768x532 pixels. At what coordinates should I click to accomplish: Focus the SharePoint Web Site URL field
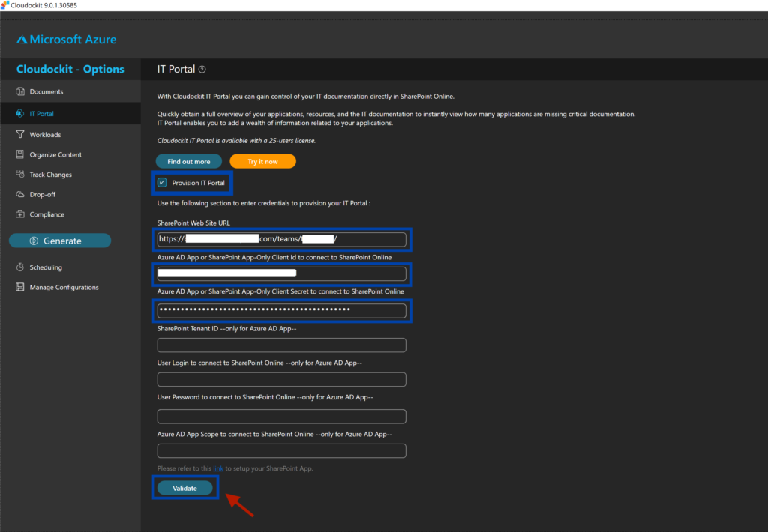point(282,239)
